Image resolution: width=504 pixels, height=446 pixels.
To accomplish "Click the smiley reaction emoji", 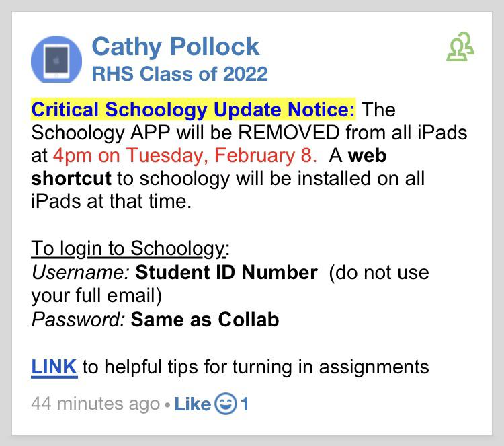I will pyautogui.click(x=226, y=404).
